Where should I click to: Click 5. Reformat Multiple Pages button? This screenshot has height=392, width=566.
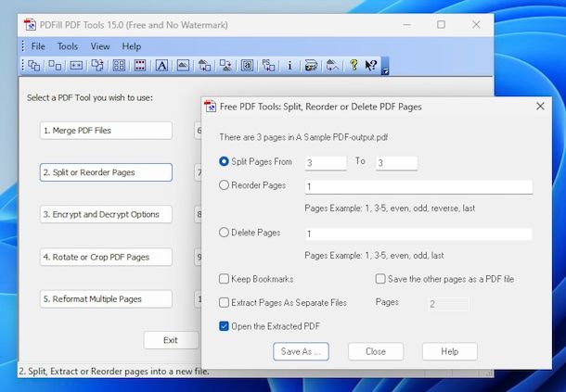point(106,299)
